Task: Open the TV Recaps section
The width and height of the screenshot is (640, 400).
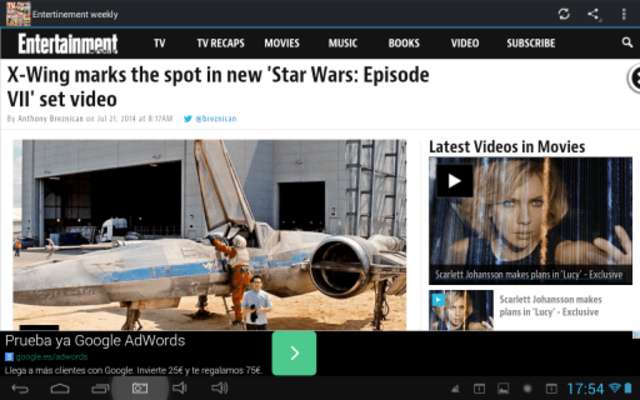Action: coord(220,43)
